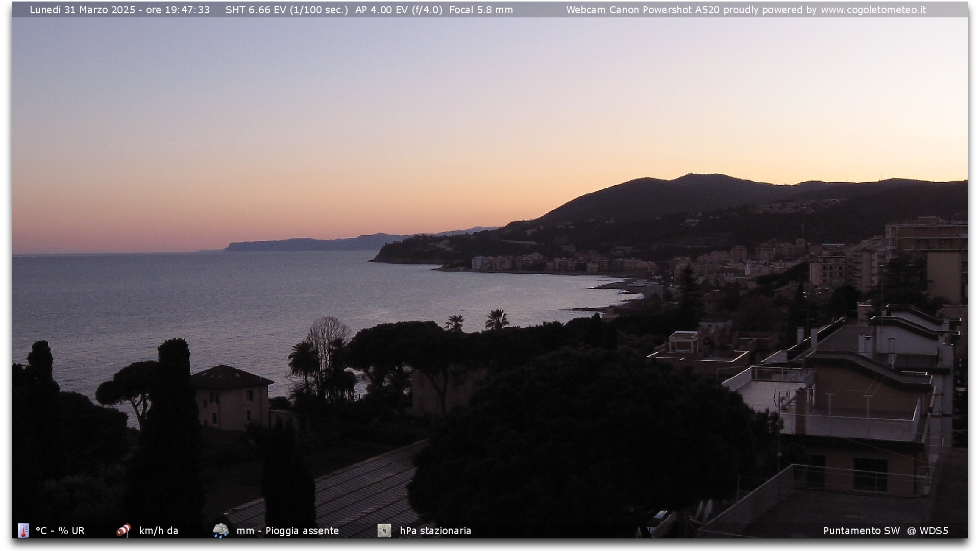The image size is (980, 551).
Task: Click the 'Puntamento SW' label
Action: point(862,531)
